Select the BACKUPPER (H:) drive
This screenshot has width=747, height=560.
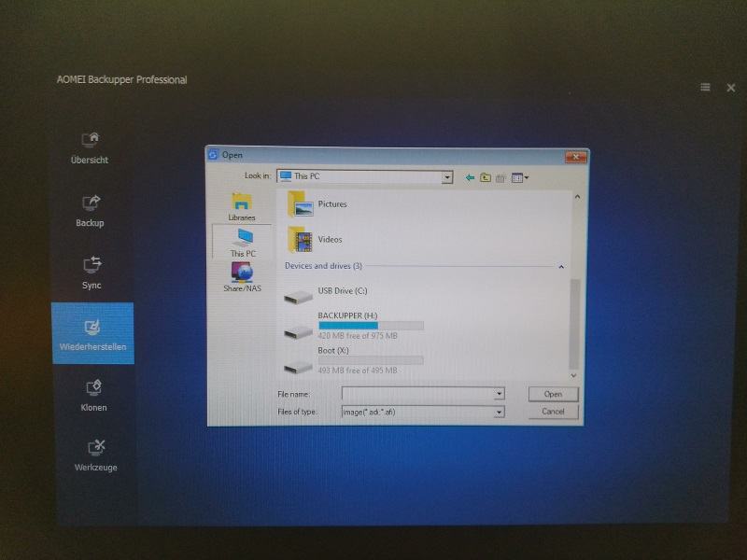(354, 327)
